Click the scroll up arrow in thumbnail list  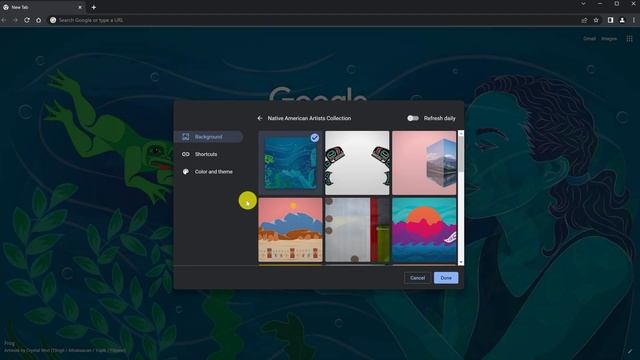(x=461, y=133)
